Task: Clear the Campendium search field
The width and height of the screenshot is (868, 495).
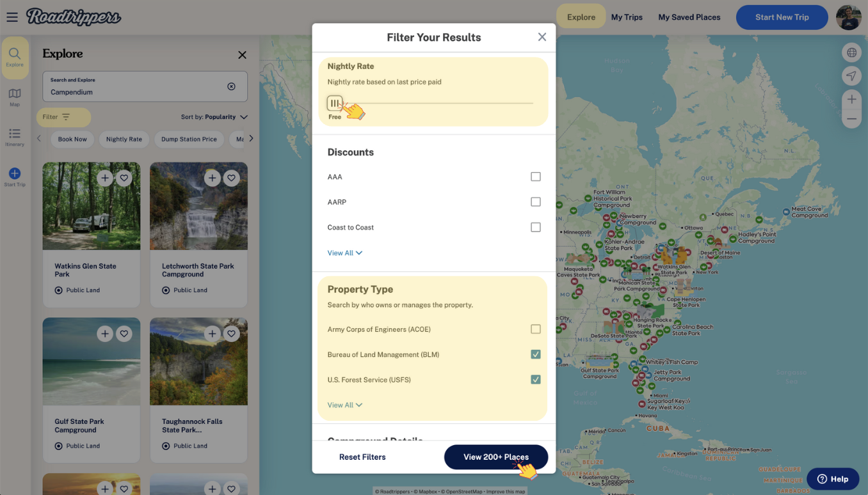Action: (232, 86)
